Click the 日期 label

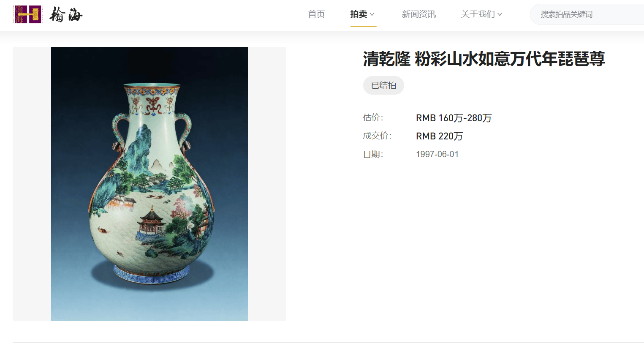click(x=373, y=154)
